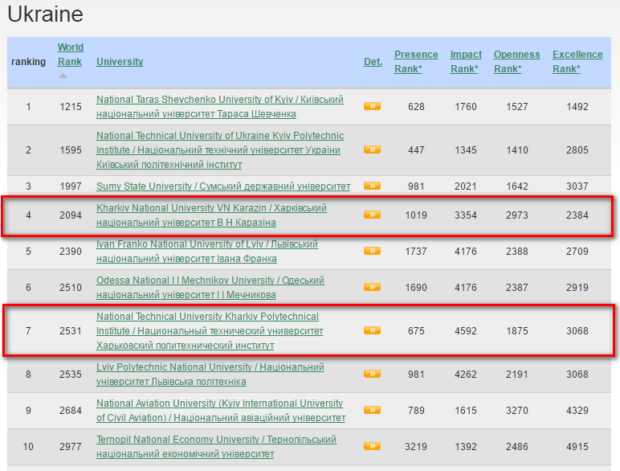Open details icon for National Aviation University
This screenshot has height=471, width=620.
click(372, 410)
